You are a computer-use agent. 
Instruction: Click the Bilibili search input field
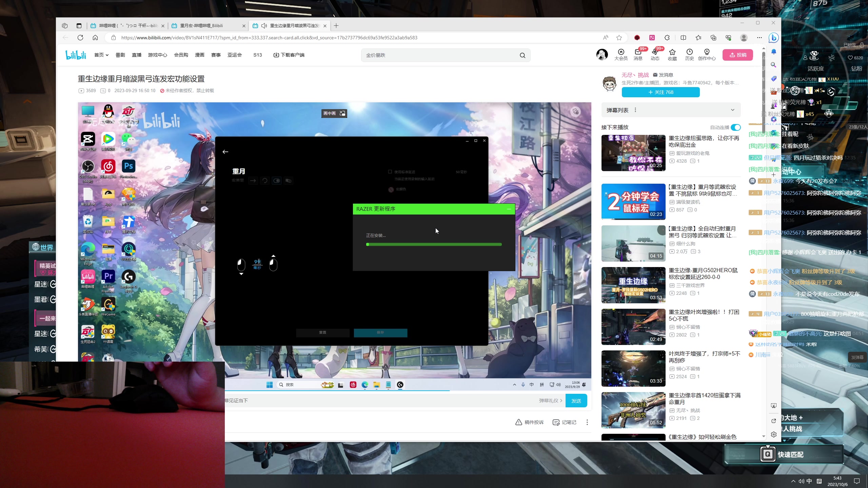click(441, 55)
